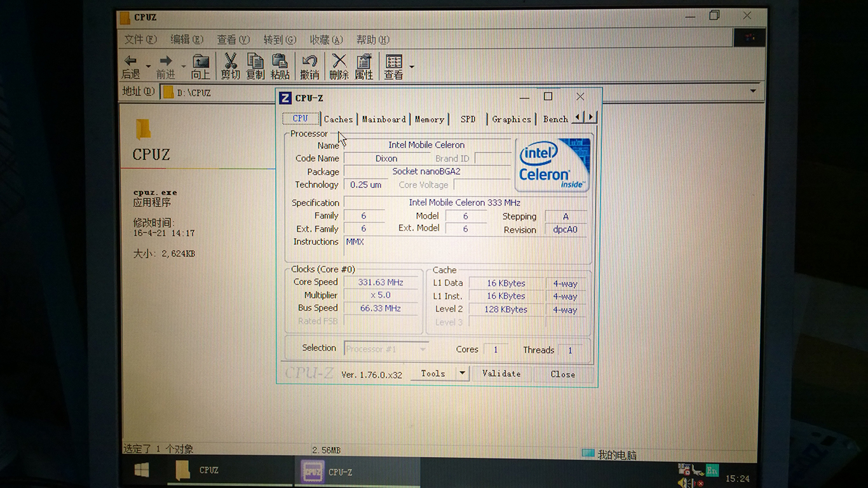Click the 15:24 taskbar clock
Screen dimensions: 868x488
[x=738, y=478]
